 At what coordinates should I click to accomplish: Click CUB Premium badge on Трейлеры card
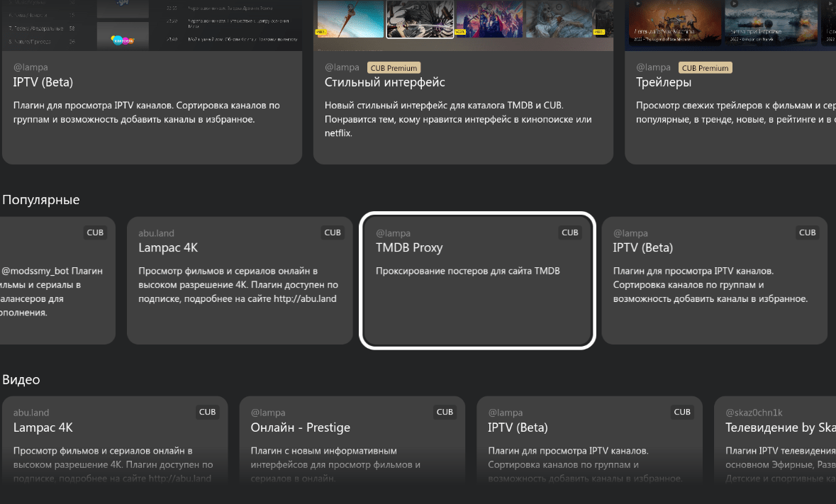coord(706,67)
